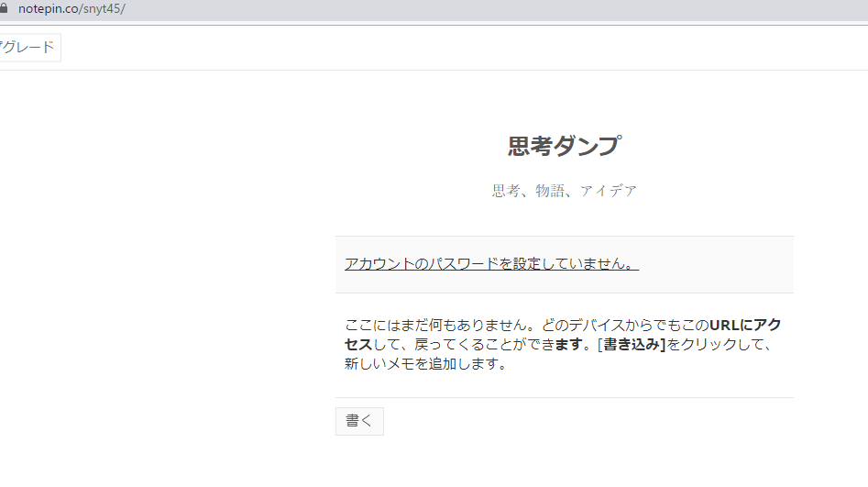
Task: Click the subtitle 思考、物語、アイデア
Action: [x=564, y=191]
